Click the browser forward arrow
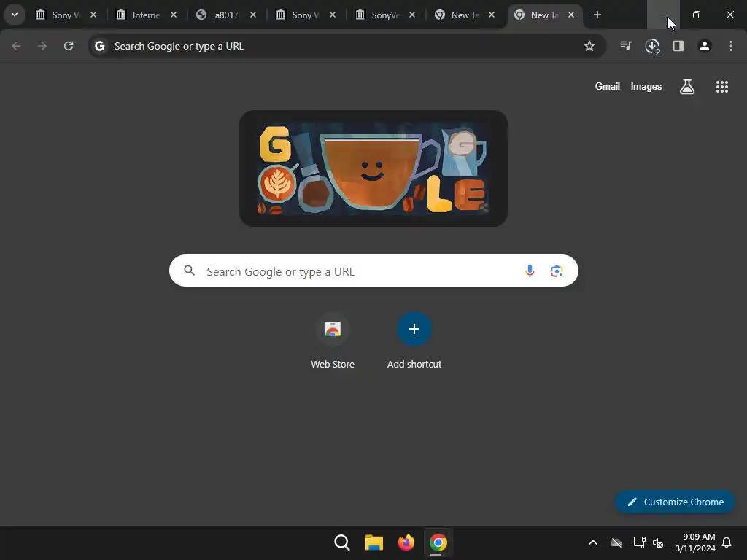This screenshot has width=747, height=560. coord(42,46)
